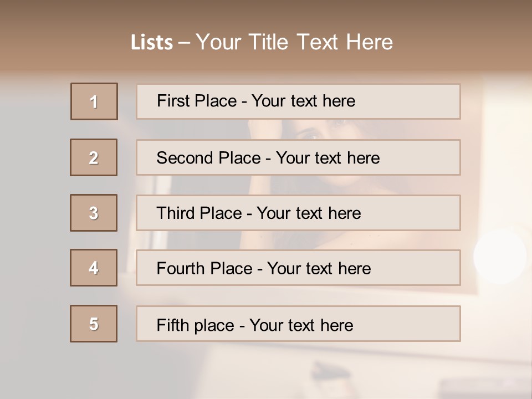Image resolution: width=532 pixels, height=399 pixels.
Task: Click 'Your Title Text Here' in the heading
Action: tap(294, 42)
